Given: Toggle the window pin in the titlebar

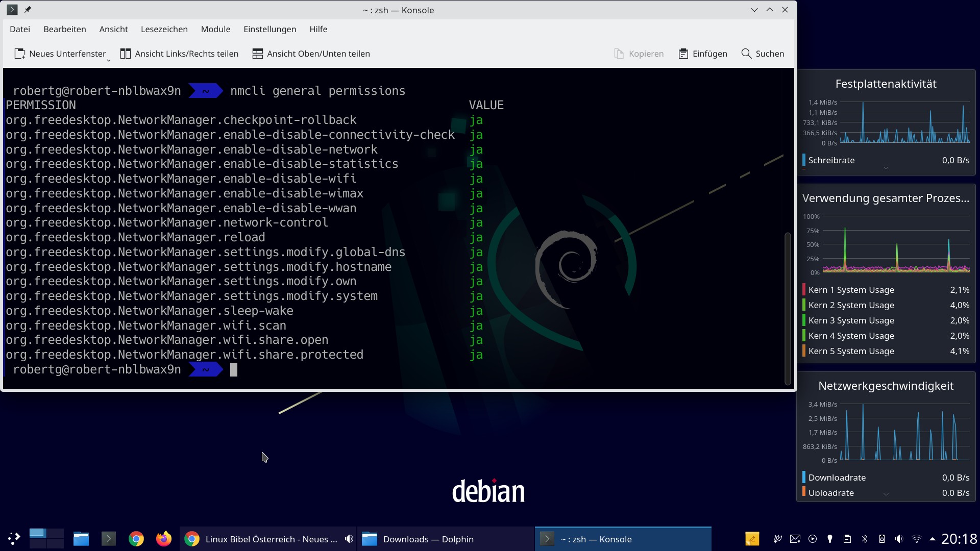Looking at the screenshot, I should point(28,9).
